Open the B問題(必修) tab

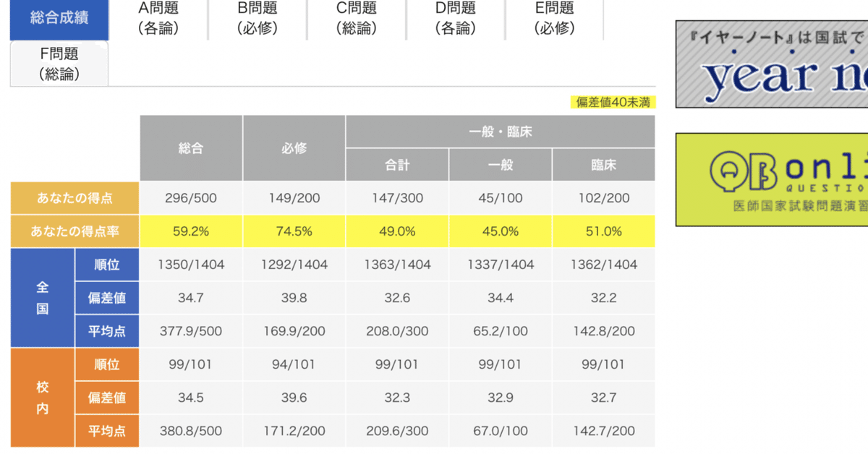[258, 18]
